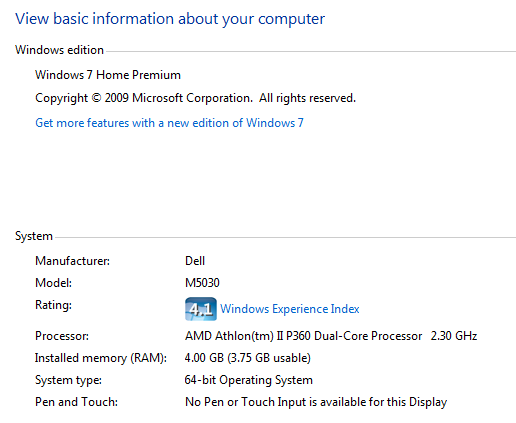The image size is (516, 423).
Task: Open Get more features with new edition link
Action: (x=169, y=123)
